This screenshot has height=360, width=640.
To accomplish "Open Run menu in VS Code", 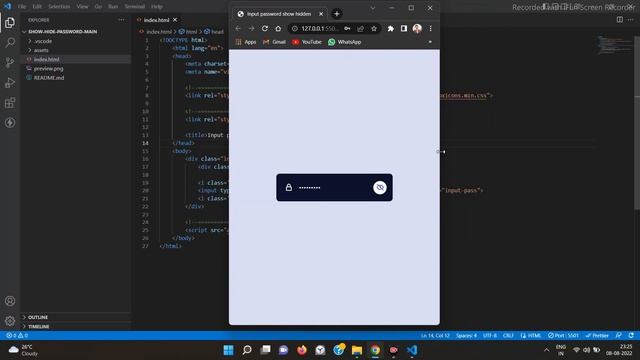I will coord(113,7).
